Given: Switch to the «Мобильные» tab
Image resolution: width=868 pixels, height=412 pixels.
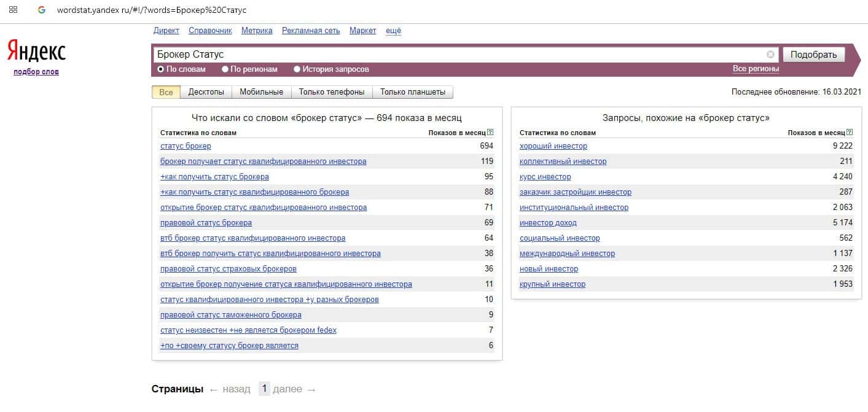Looking at the screenshot, I should [261, 92].
